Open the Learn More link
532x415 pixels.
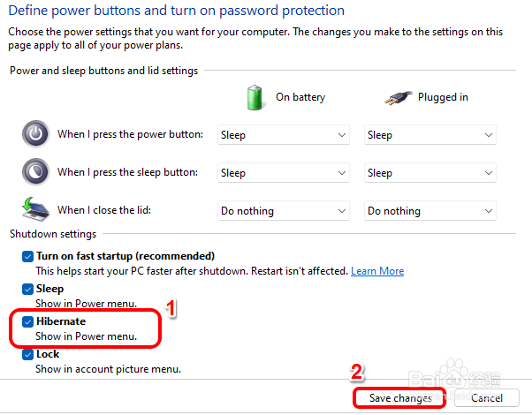(377, 271)
